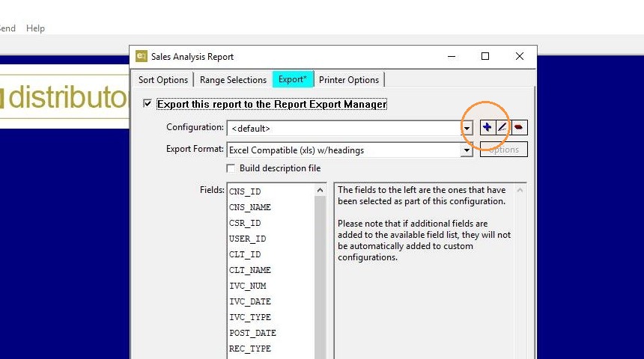Click the Fields list scroll up arrow
The width and height of the screenshot is (644, 359).
point(320,190)
